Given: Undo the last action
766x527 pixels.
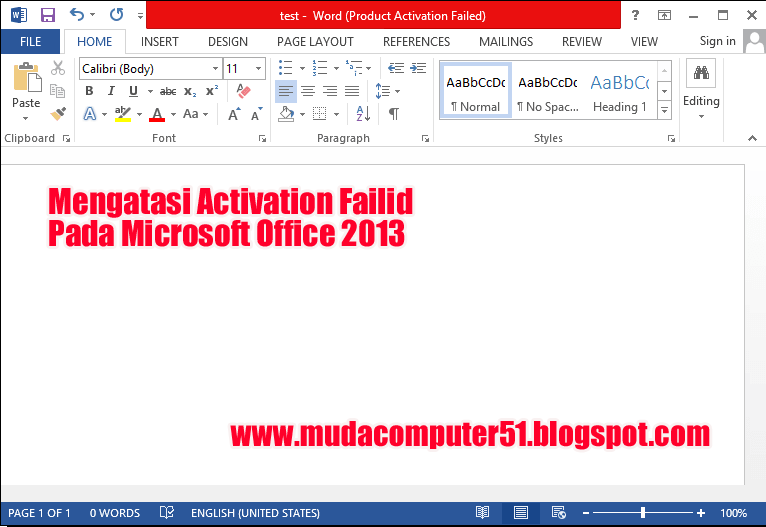Looking at the screenshot, I should [77, 15].
